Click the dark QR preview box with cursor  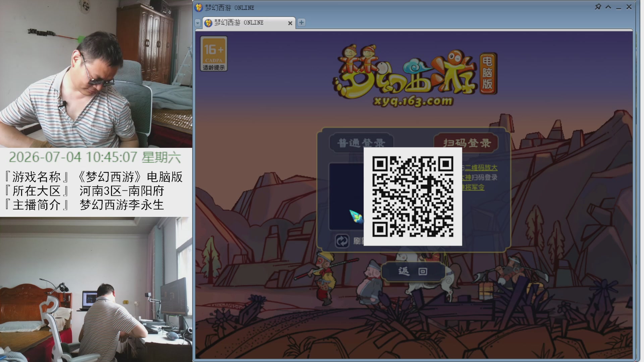click(346, 197)
